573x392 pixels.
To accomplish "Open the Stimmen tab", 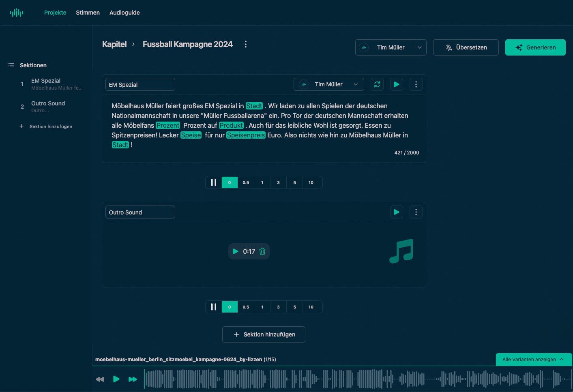I will coord(88,13).
